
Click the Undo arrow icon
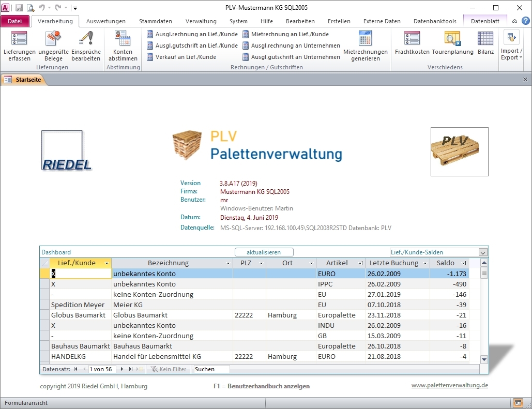click(x=41, y=7)
